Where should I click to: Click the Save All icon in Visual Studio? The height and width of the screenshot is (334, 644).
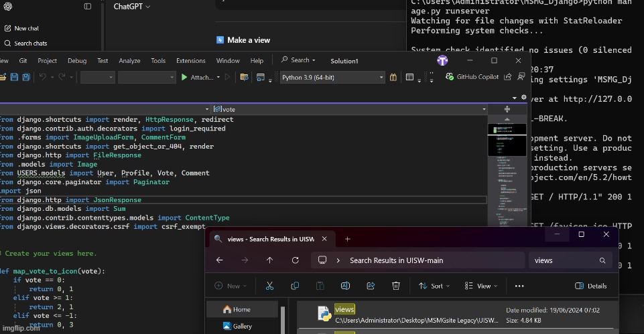(25, 78)
